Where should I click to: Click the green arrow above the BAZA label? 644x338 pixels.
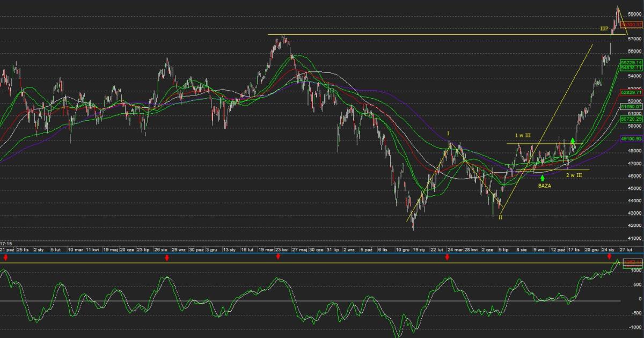pos(542,178)
